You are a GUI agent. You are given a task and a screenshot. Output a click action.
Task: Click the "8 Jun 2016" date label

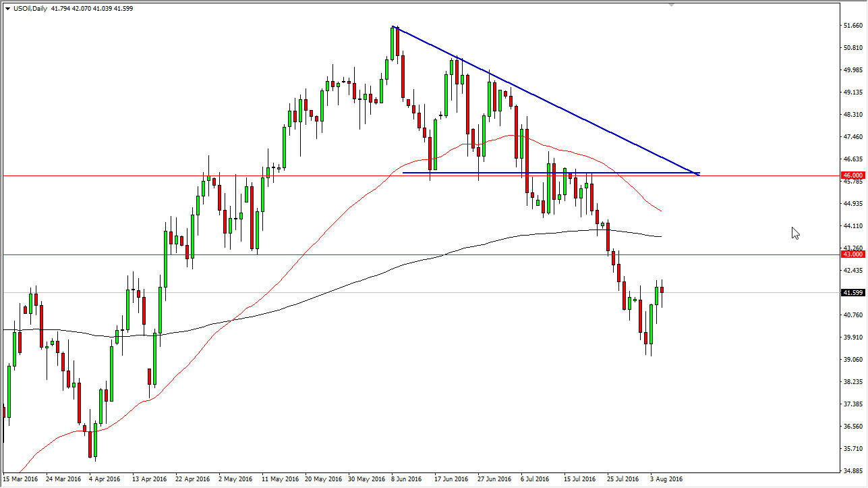click(x=406, y=479)
